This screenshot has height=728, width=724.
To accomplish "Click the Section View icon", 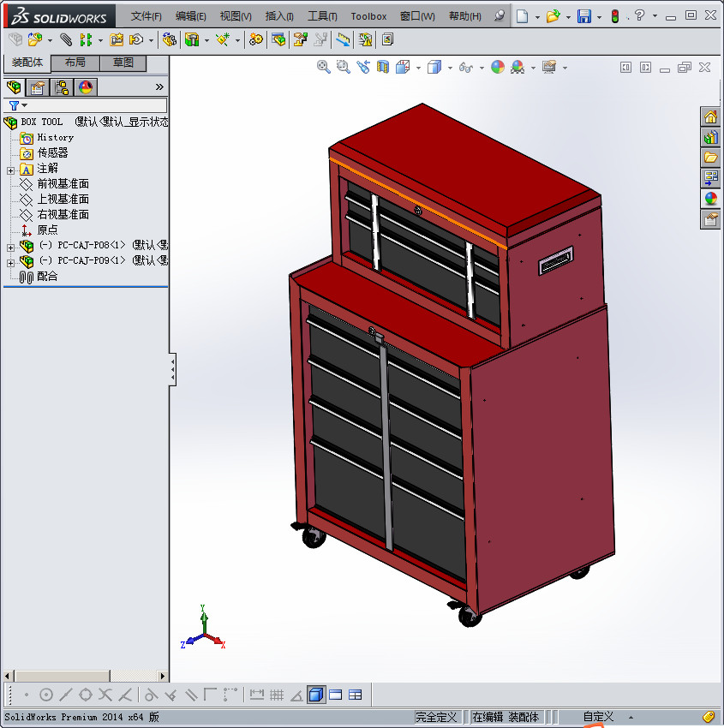I will click(x=383, y=68).
